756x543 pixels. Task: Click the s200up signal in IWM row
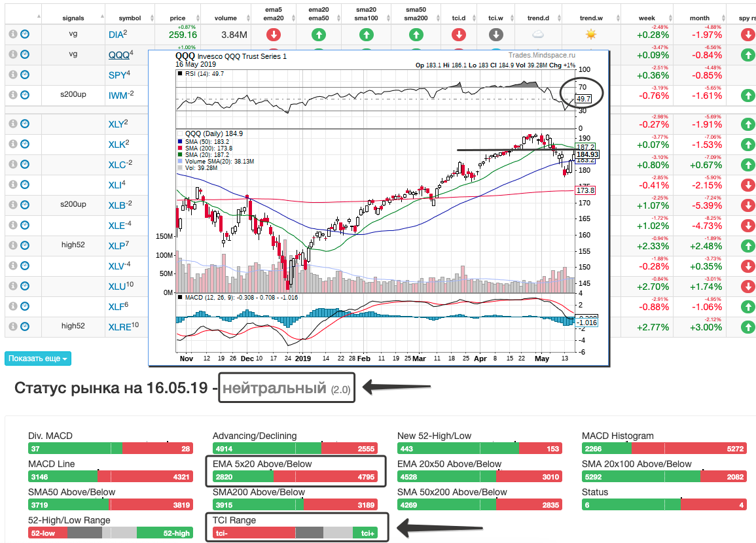[73, 94]
